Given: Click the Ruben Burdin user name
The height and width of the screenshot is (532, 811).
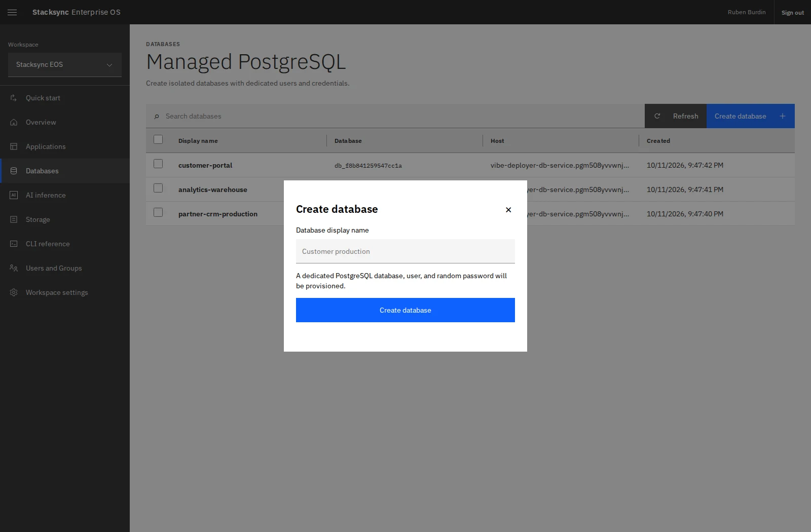Looking at the screenshot, I should 747,12.
